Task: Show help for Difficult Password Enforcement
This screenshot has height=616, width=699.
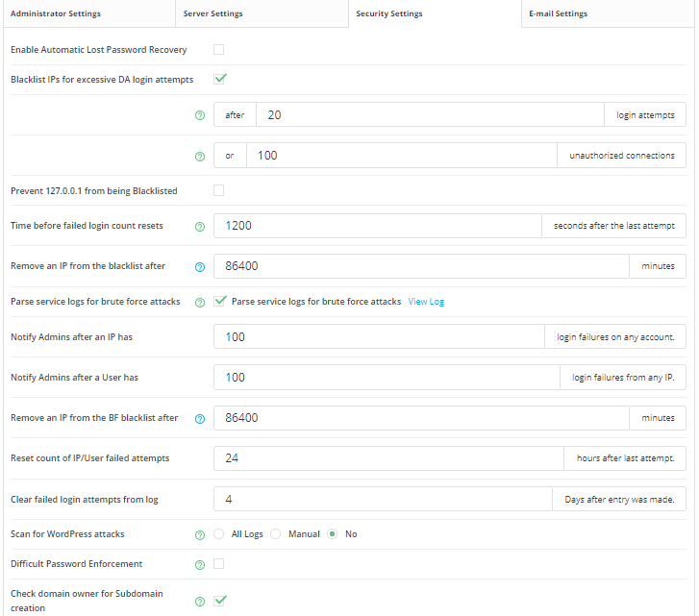Action: (200, 565)
